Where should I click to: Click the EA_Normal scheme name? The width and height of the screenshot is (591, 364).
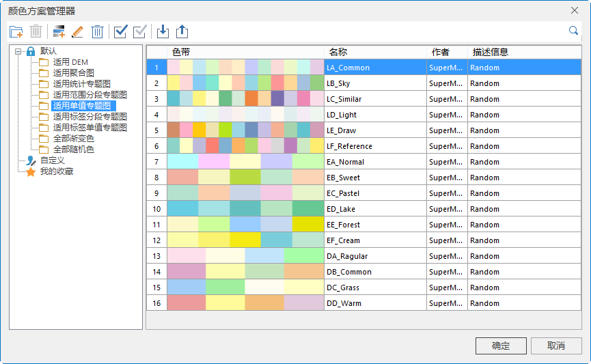pyautogui.click(x=345, y=162)
